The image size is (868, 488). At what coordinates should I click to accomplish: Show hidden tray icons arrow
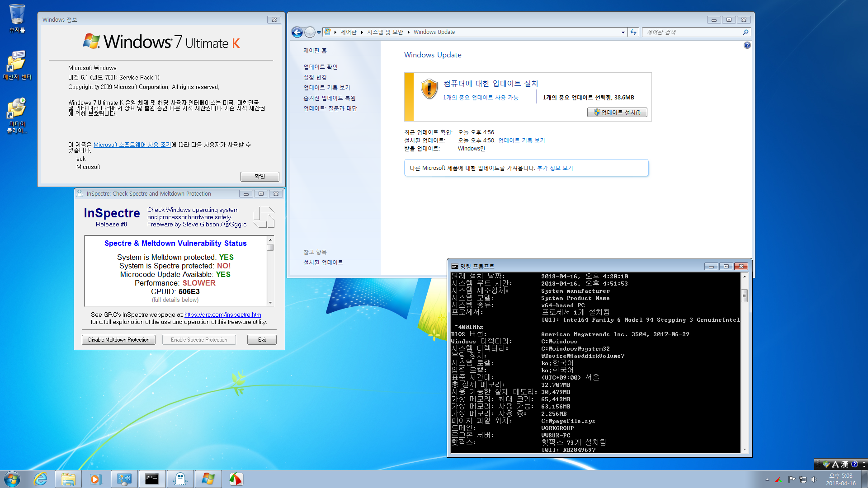click(767, 479)
